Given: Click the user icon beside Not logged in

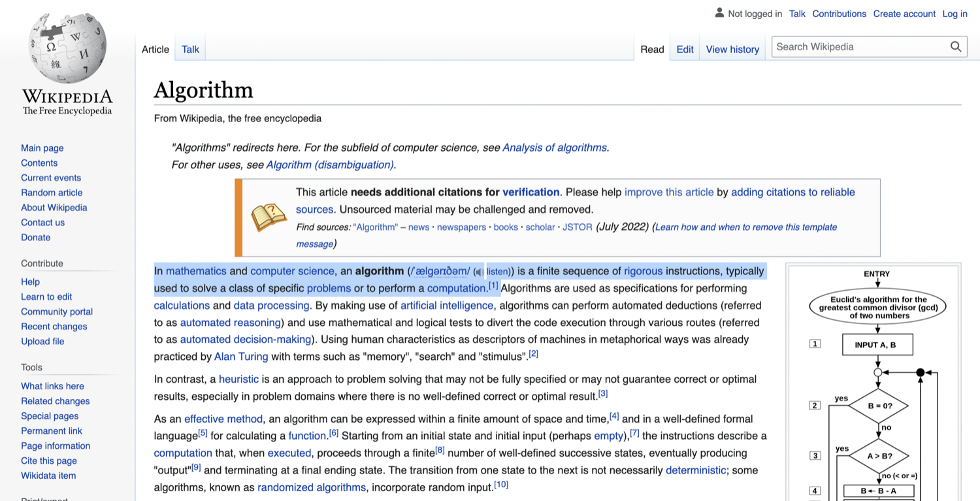Looking at the screenshot, I should click(x=719, y=13).
